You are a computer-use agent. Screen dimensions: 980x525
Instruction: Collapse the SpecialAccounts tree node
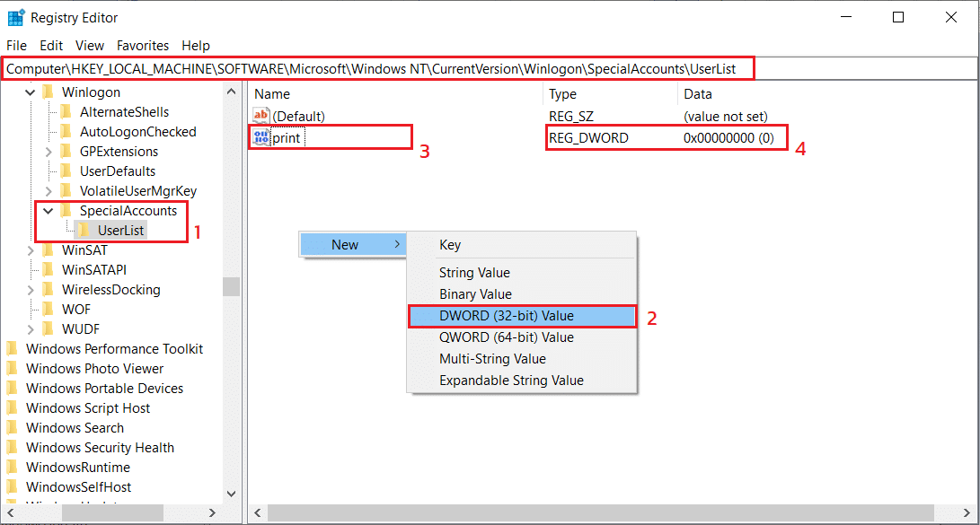pyautogui.click(x=49, y=211)
